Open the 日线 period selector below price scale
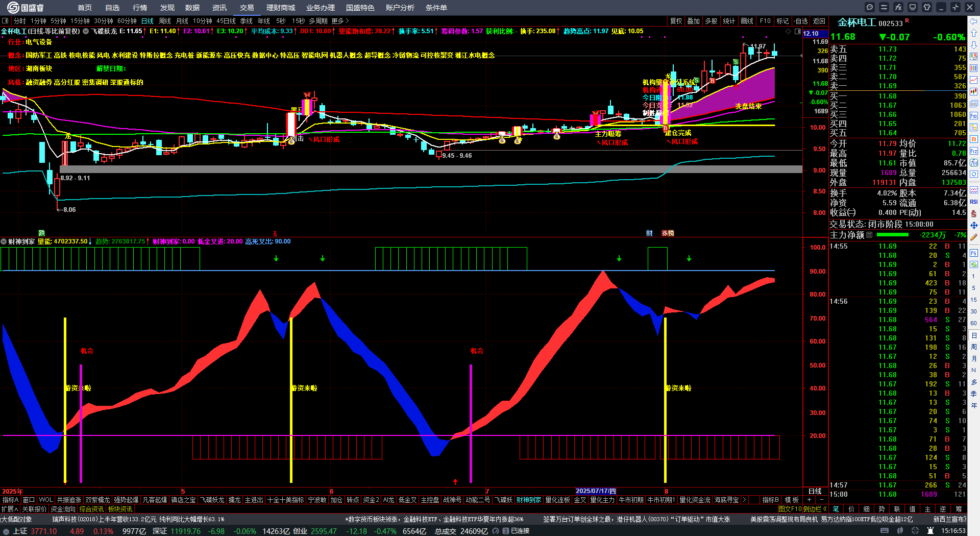The width and height of the screenshot is (980, 536). tap(815, 491)
